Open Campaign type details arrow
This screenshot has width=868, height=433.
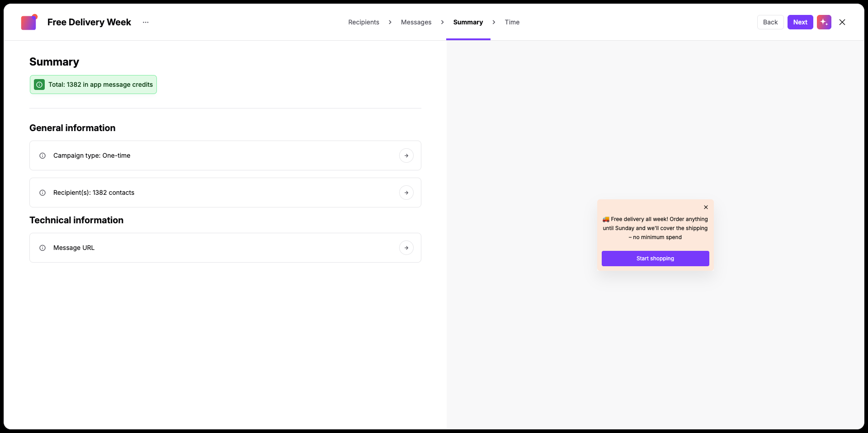tap(406, 155)
